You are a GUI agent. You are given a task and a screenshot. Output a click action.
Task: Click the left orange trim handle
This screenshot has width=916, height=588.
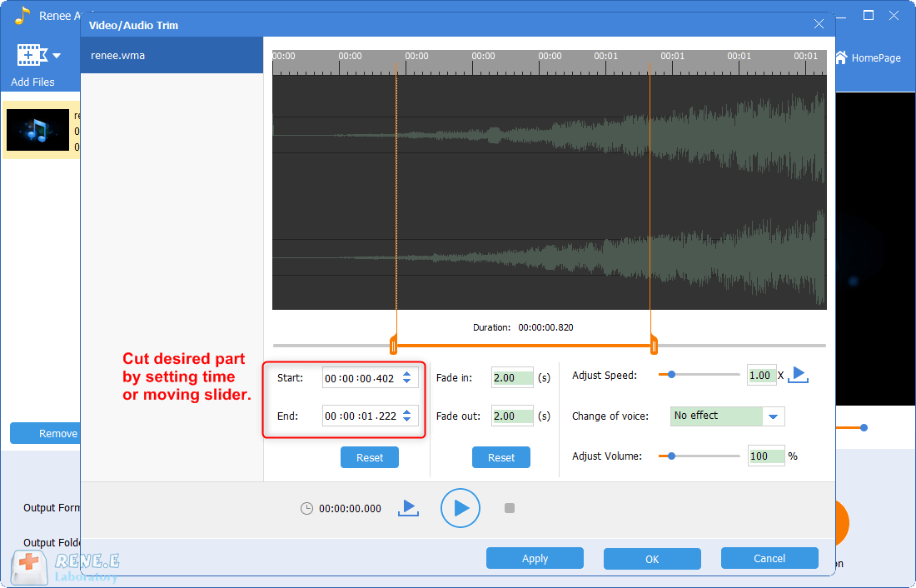click(x=393, y=346)
